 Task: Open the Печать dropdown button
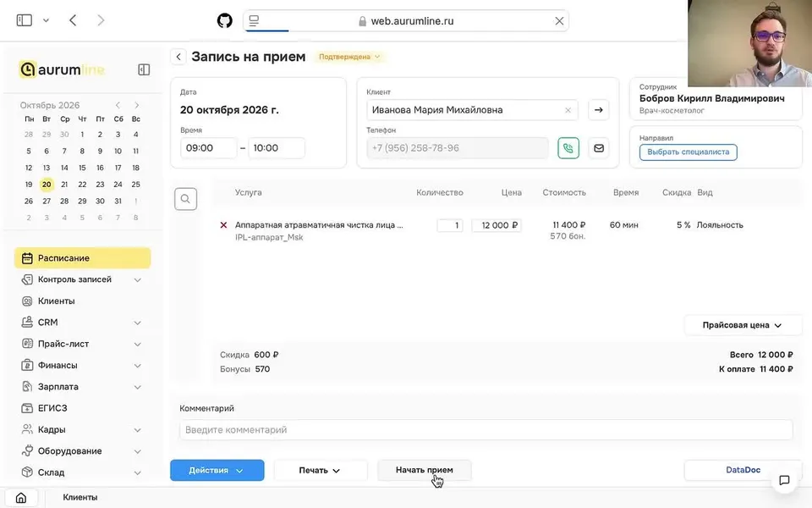pos(320,470)
